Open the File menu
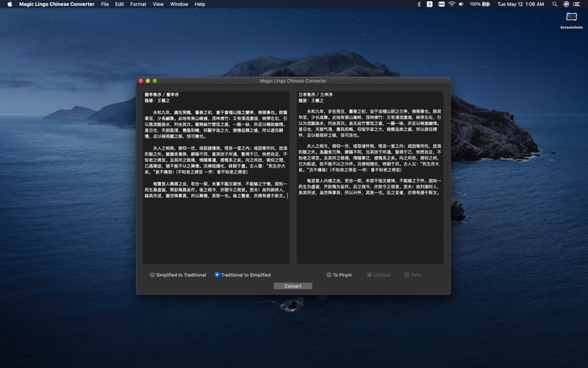Screen dimensions: 588x368 105,4
